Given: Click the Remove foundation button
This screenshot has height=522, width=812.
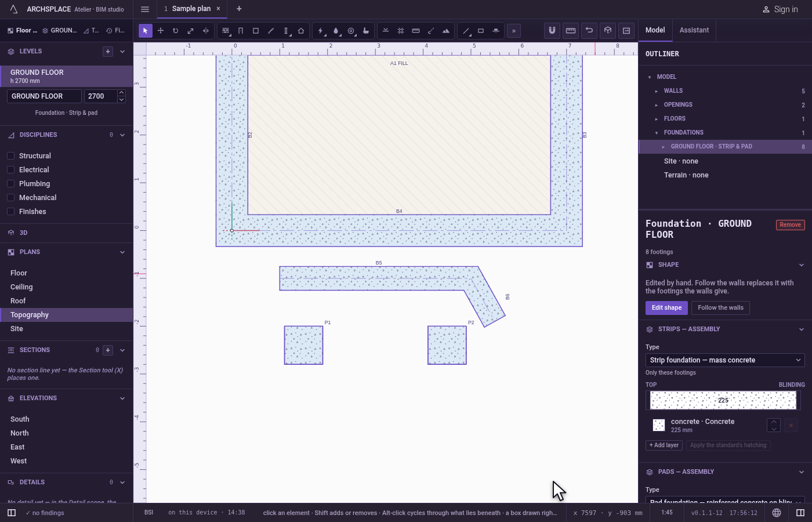Looking at the screenshot, I should pyautogui.click(x=790, y=225).
